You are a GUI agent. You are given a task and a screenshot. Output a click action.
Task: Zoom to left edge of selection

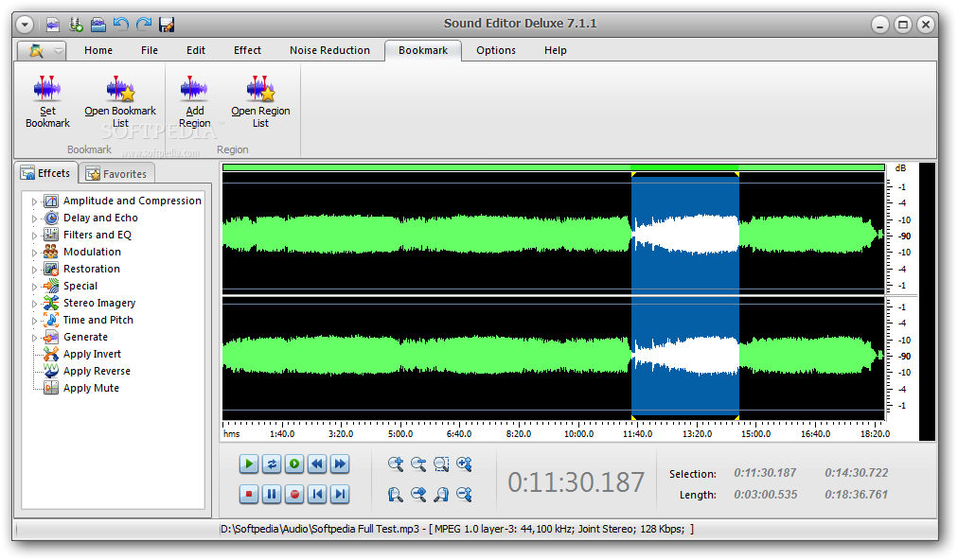396,494
